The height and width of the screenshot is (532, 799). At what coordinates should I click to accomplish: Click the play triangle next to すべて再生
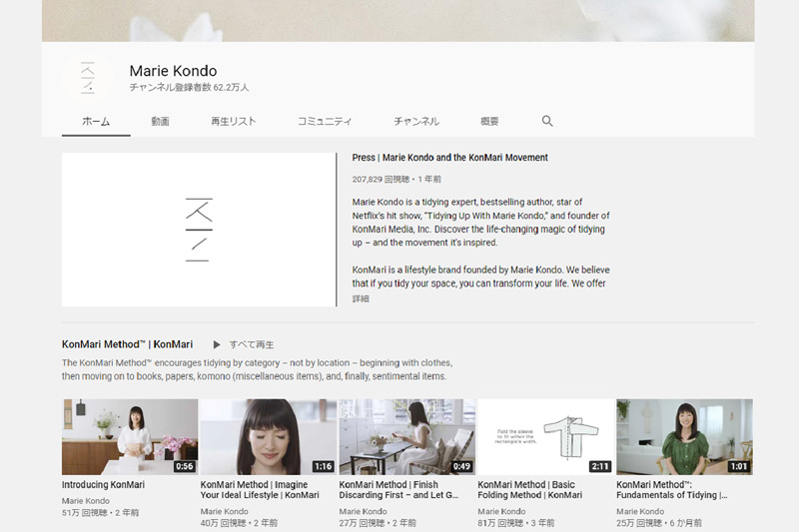217,344
